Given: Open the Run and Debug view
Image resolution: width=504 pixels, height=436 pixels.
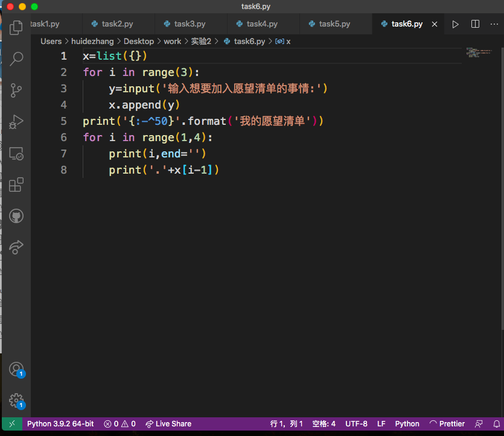Looking at the screenshot, I should [x=16, y=122].
